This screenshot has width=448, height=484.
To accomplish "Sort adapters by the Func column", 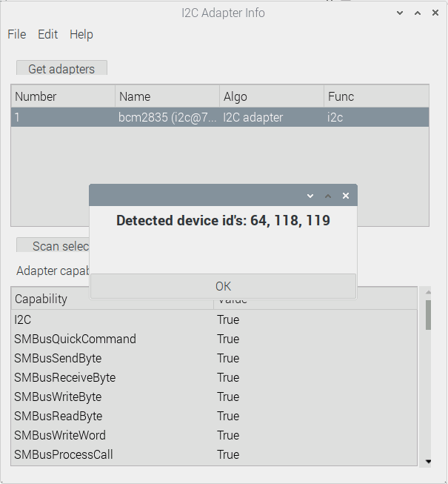I will (x=376, y=96).
